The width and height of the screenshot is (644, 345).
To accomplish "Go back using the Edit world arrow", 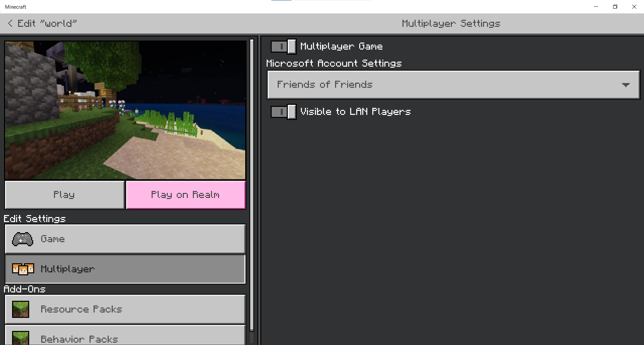I will (x=10, y=23).
